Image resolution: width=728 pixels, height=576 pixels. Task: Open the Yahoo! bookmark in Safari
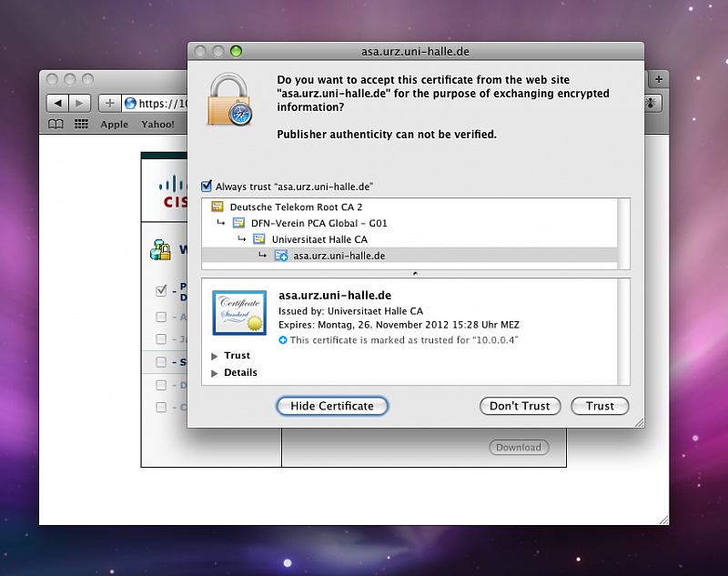[157, 125]
